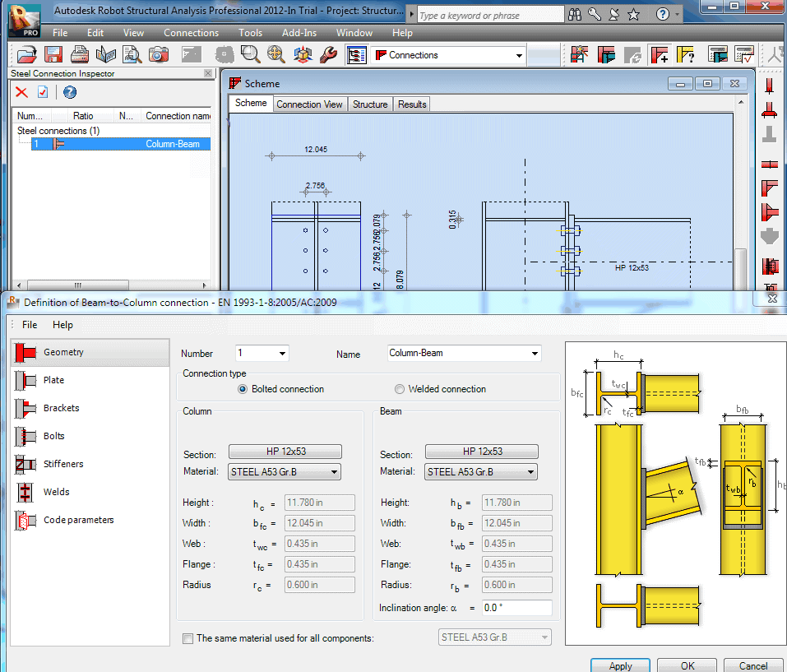Expand the column Material STEEL A53 dropdown
The image size is (787, 672).
coord(334,472)
